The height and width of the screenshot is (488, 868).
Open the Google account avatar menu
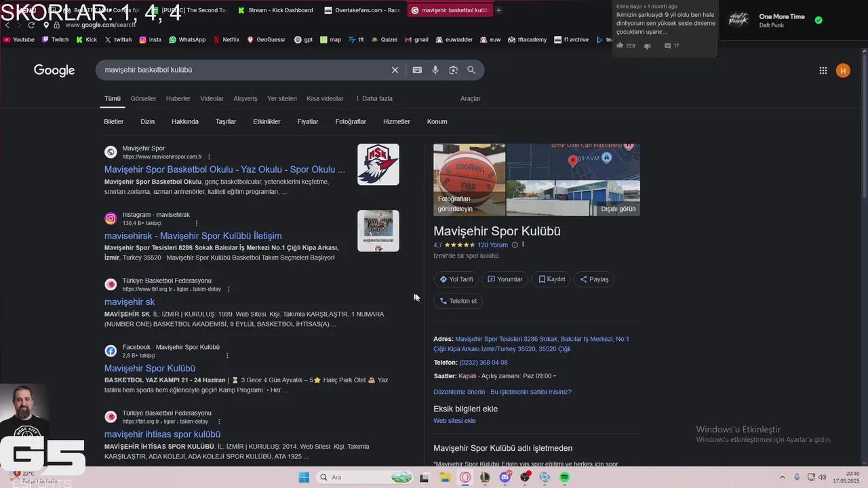843,70
